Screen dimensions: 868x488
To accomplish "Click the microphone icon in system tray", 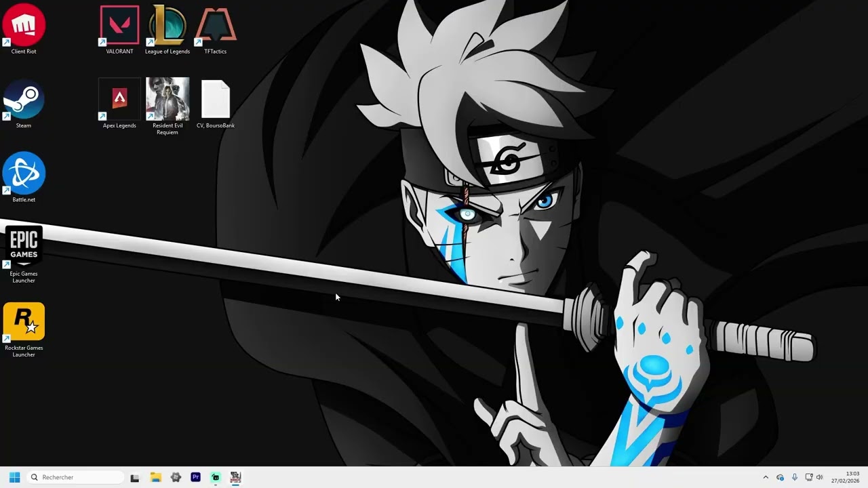I will (x=794, y=477).
